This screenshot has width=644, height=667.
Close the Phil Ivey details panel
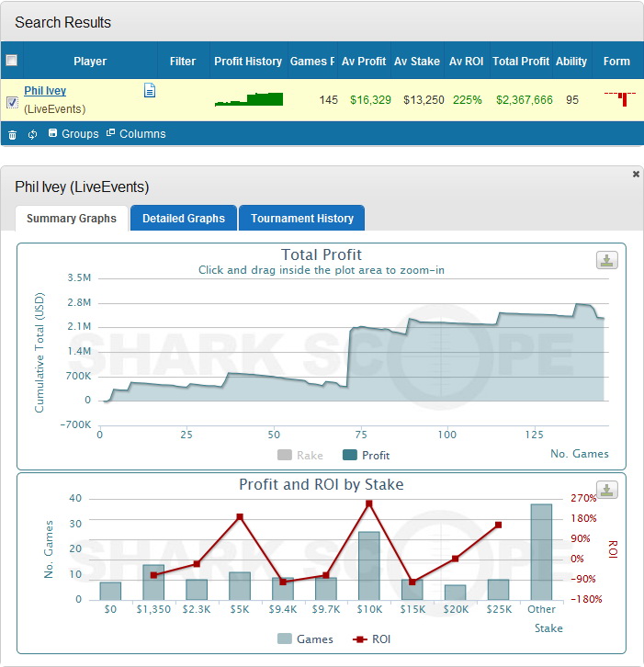click(x=636, y=174)
